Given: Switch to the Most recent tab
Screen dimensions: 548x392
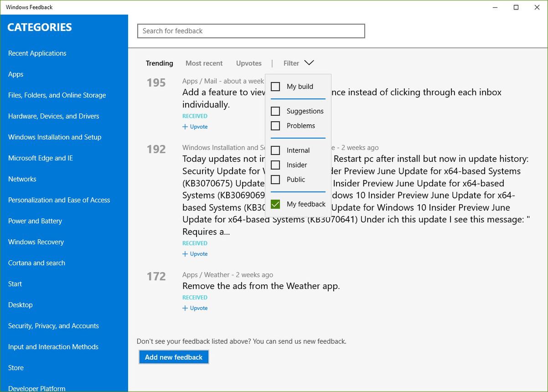Looking at the screenshot, I should pyautogui.click(x=204, y=63).
